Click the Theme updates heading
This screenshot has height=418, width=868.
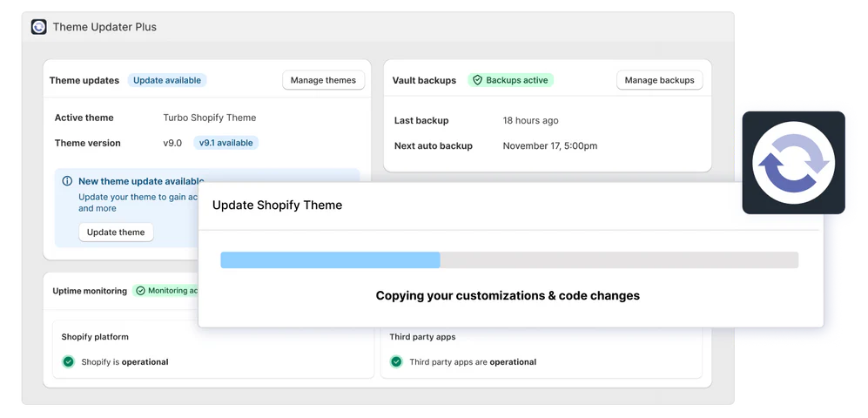(x=84, y=80)
